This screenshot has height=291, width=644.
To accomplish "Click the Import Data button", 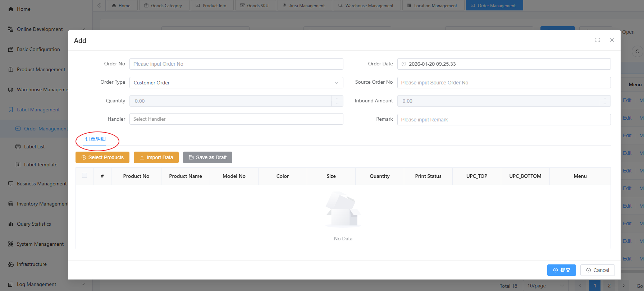I will (156, 157).
